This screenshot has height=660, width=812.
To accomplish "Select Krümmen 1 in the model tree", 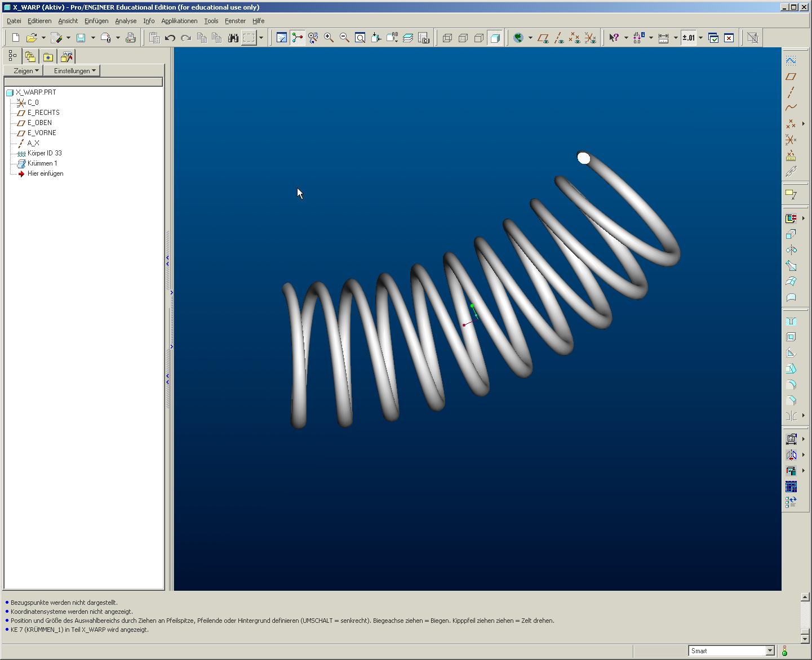I will click(42, 163).
